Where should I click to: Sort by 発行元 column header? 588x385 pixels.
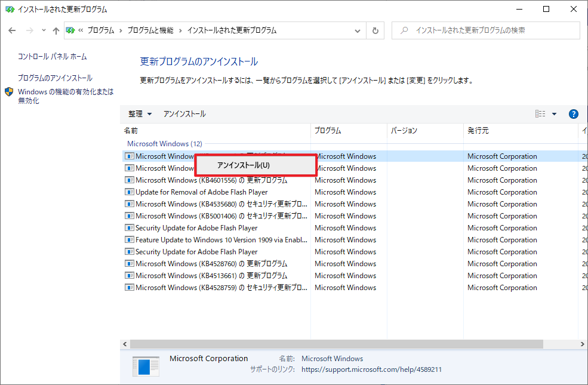pyautogui.click(x=521, y=131)
